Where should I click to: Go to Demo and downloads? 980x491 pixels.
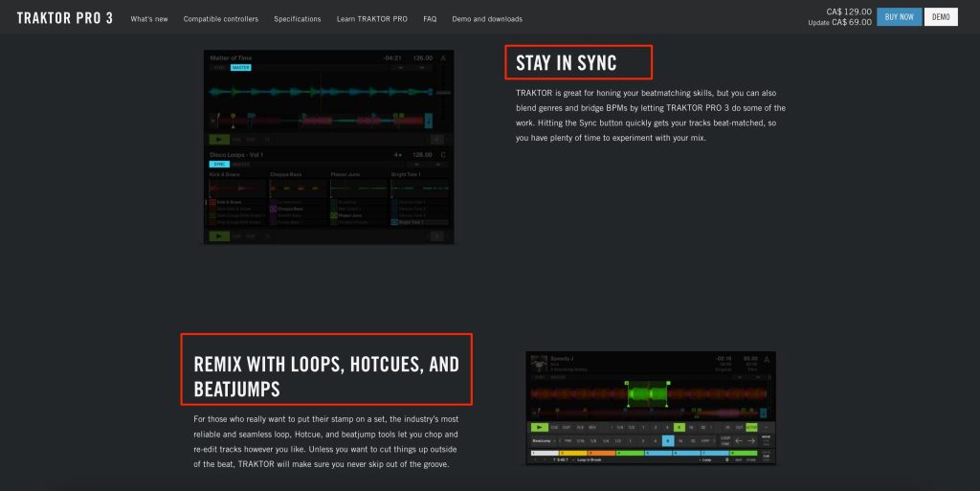coord(487,19)
